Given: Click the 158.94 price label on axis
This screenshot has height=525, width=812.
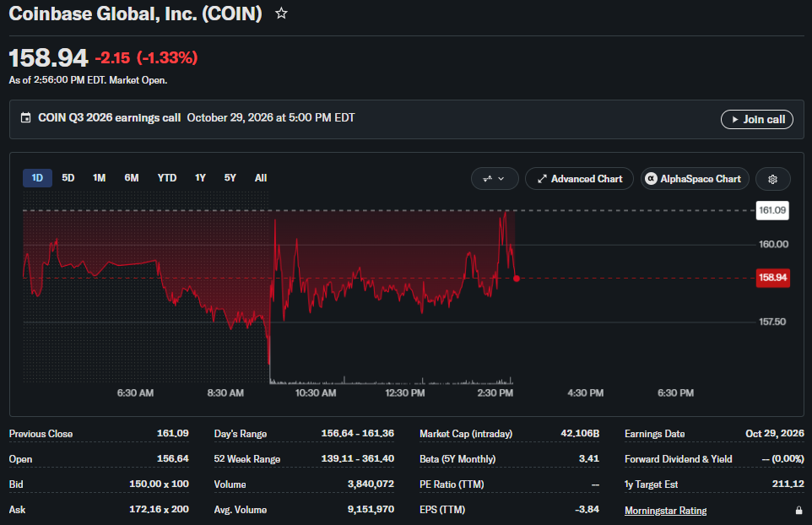Looking at the screenshot, I should pos(772,278).
